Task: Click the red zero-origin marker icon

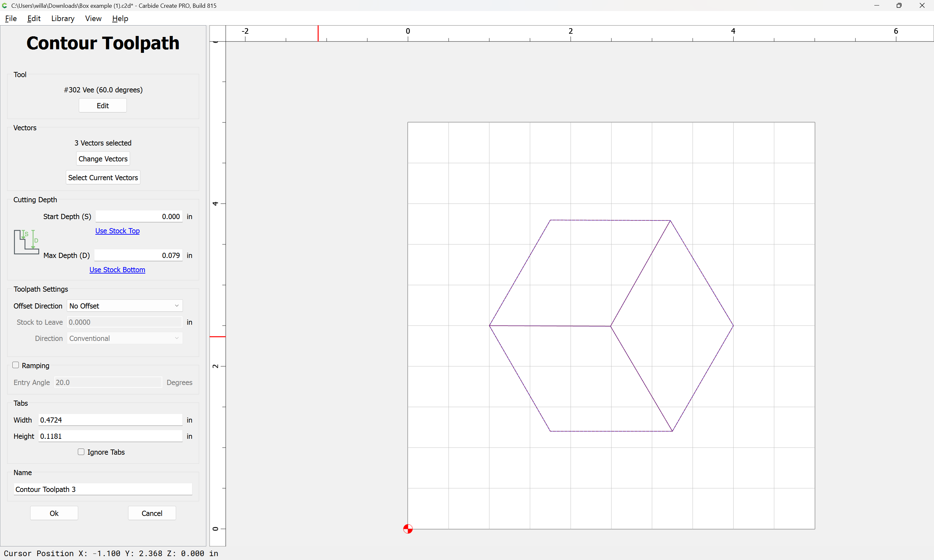Action: (x=408, y=529)
